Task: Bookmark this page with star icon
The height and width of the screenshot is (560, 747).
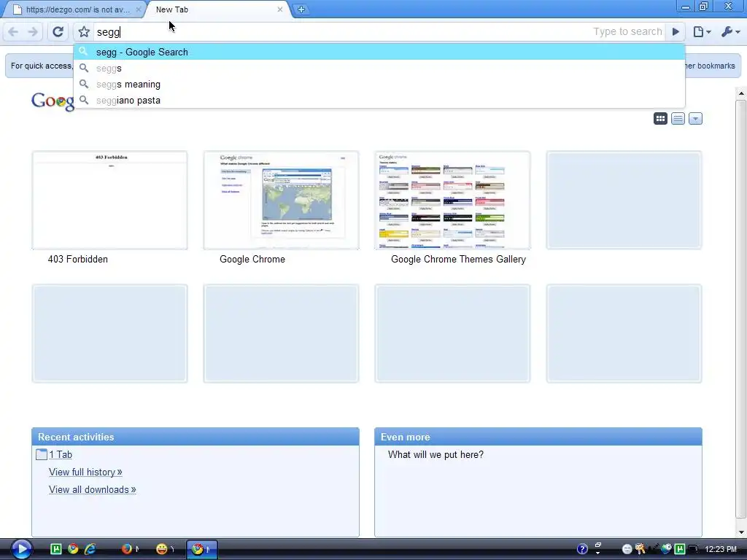Action: tap(84, 32)
